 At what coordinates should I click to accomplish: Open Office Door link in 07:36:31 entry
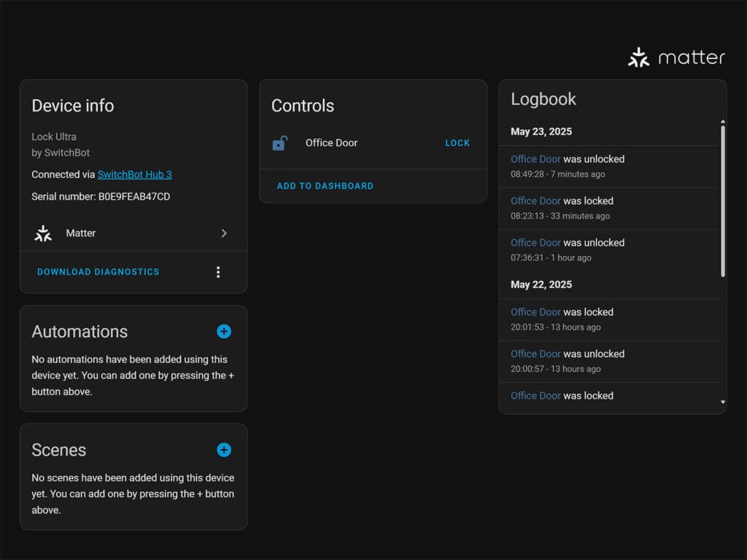535,243
